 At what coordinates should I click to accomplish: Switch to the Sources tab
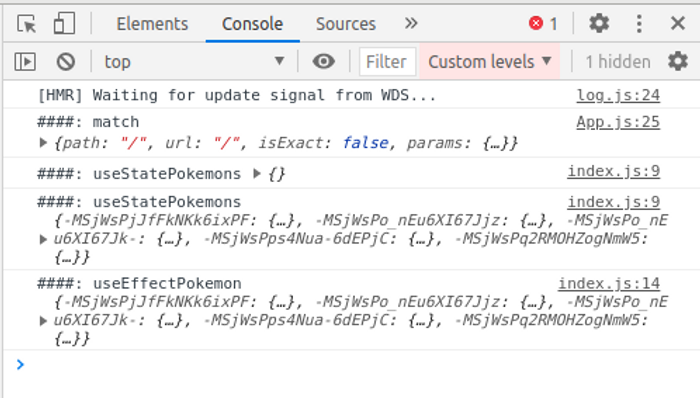click(346, 24)
